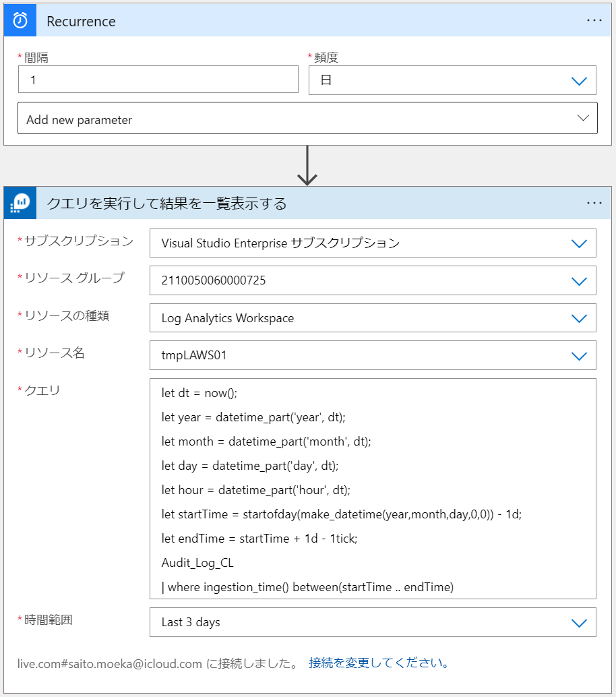
Task: Open the 頻度 frequency dropdown showing 日
Action: [452, 80]
